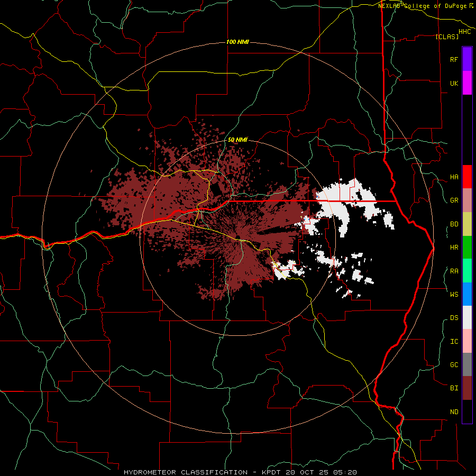Select the GC gray legend swatch
476x476 pixels.
(x=467, y=364)
